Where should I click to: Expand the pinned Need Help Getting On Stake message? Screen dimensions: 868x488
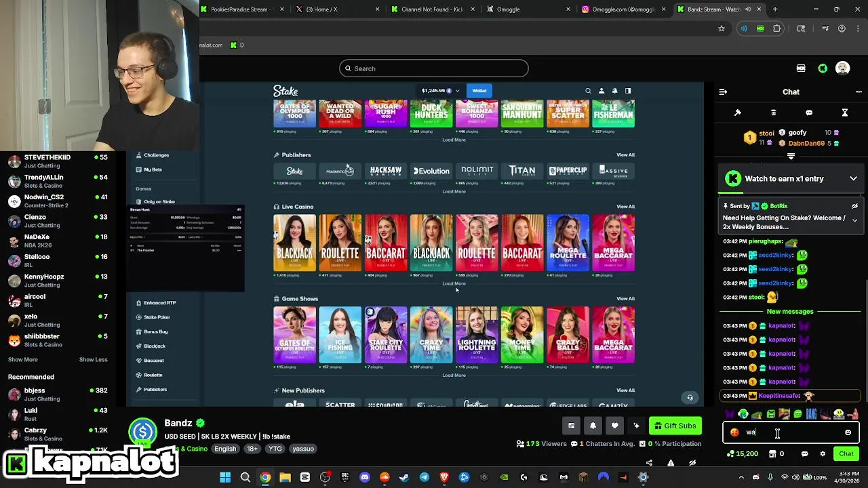[x=854, y=220]
